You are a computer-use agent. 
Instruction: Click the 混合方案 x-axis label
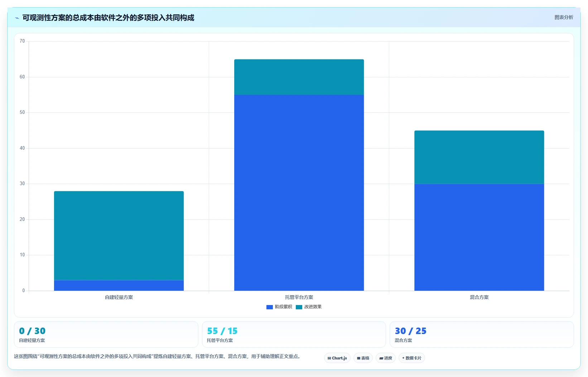point(479,297)
